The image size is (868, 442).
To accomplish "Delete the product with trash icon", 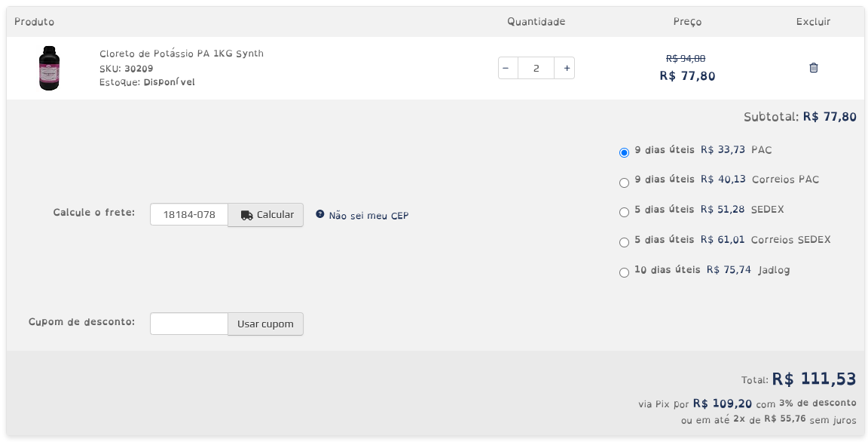I will [813, 68].
